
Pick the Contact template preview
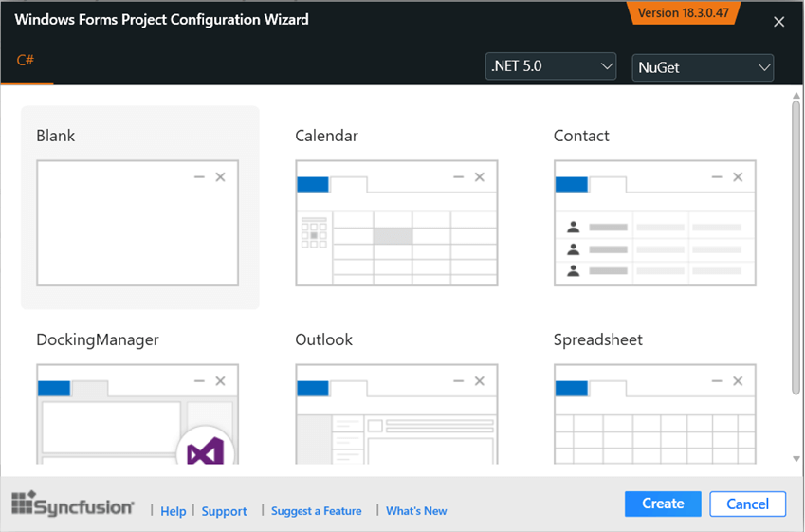(655, 223)
